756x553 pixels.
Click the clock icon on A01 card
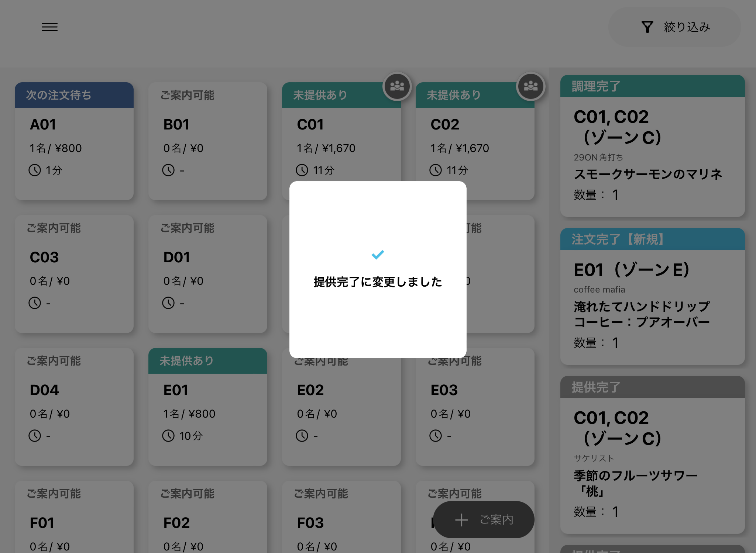[x=35, y=170]
